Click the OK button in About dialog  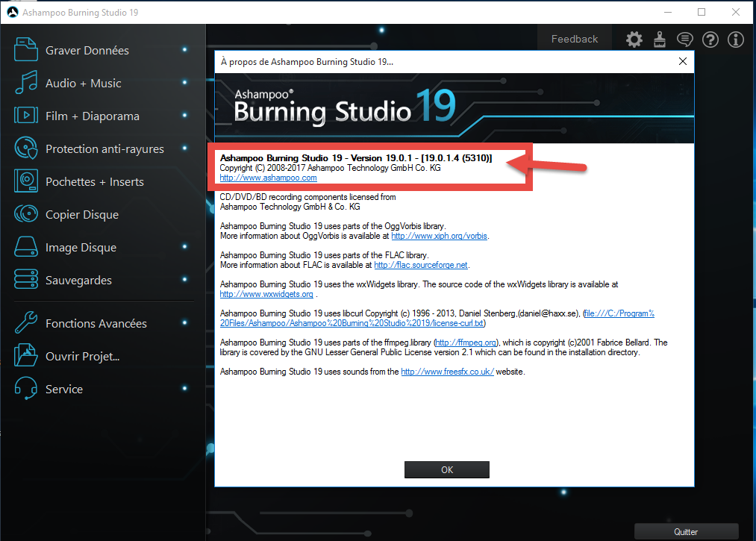(x=446, y=469)
